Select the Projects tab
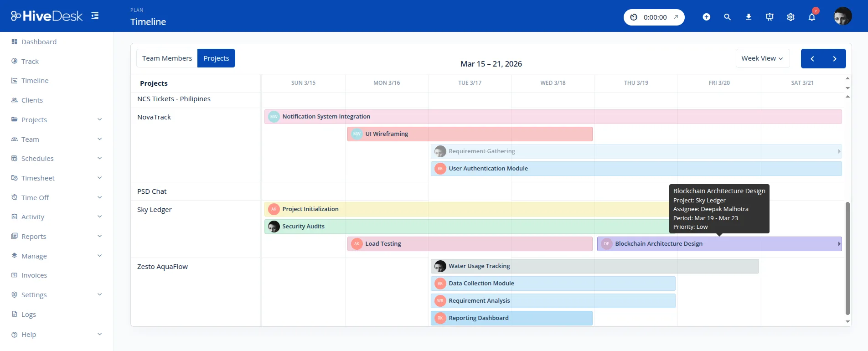This screenshot has width=868, height=351. 216,58
